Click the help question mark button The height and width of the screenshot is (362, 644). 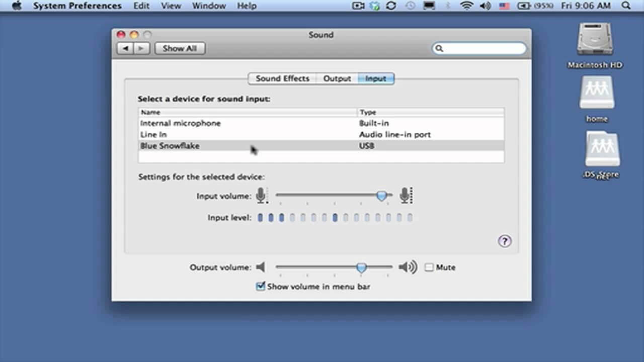point(504,241)
